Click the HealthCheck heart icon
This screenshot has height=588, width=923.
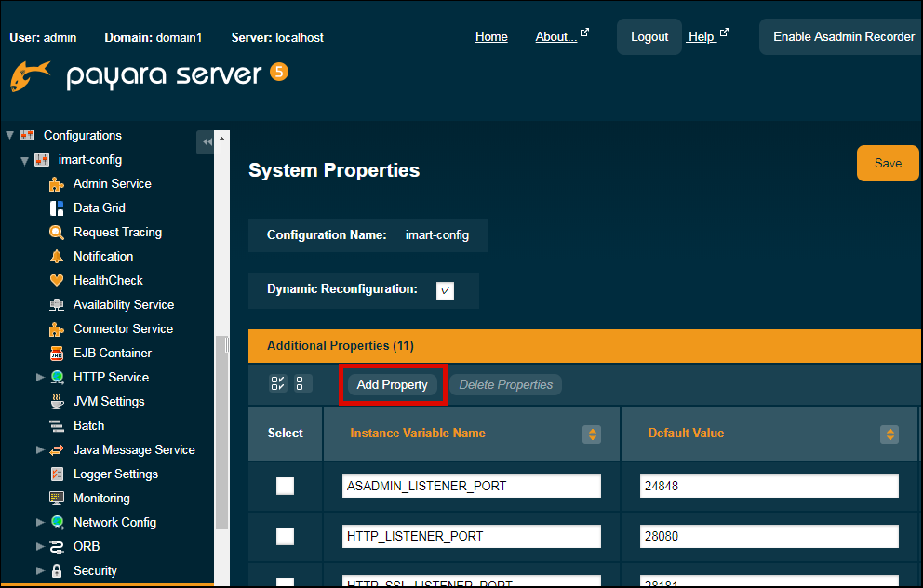57,281
